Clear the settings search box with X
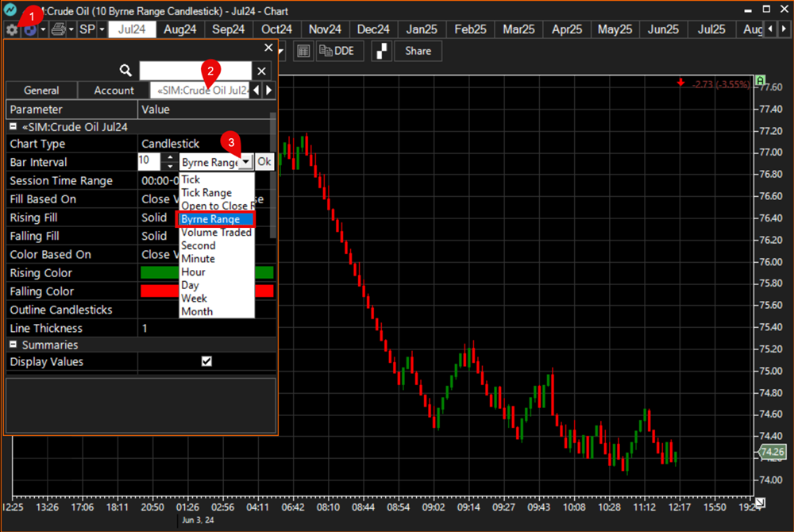The height and width of the screenshot is (532, 794). 262,71
